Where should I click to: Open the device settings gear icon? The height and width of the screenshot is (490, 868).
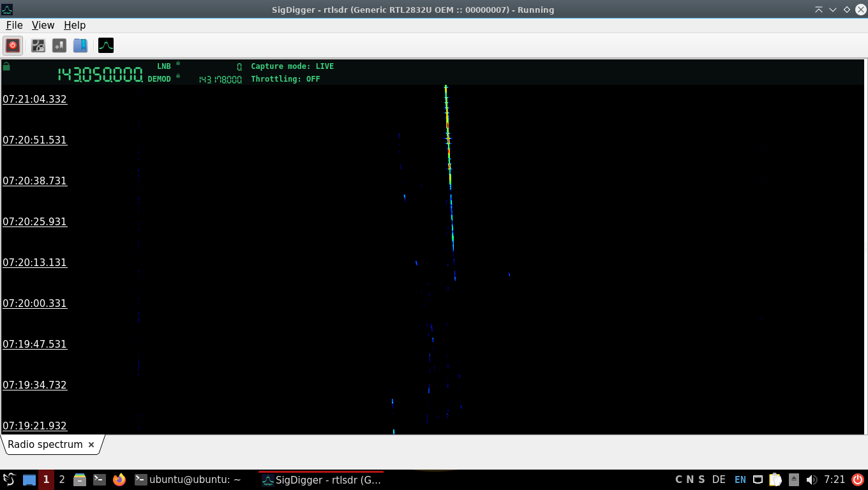click(x=38, y=45)
